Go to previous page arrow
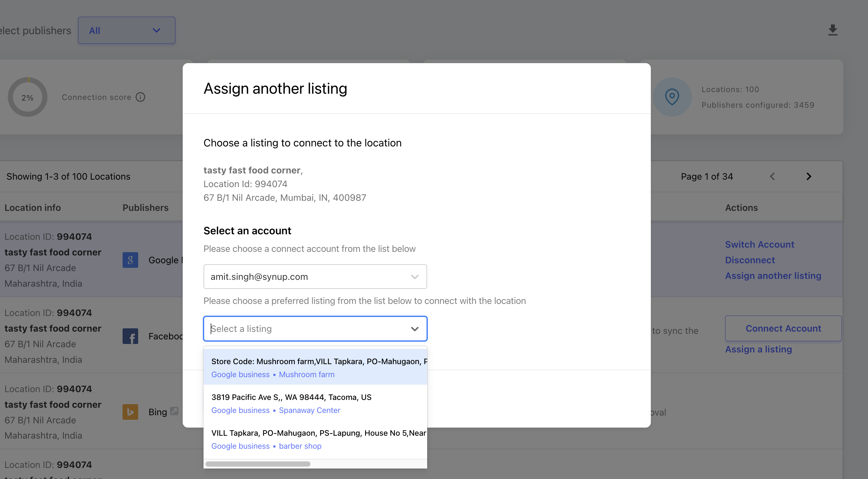The width and height of the screenshot is (868, 479). click(772, 176)
